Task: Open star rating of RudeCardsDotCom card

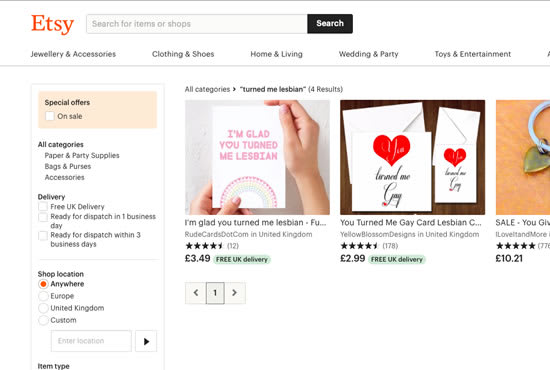Action: coord(204,246)
